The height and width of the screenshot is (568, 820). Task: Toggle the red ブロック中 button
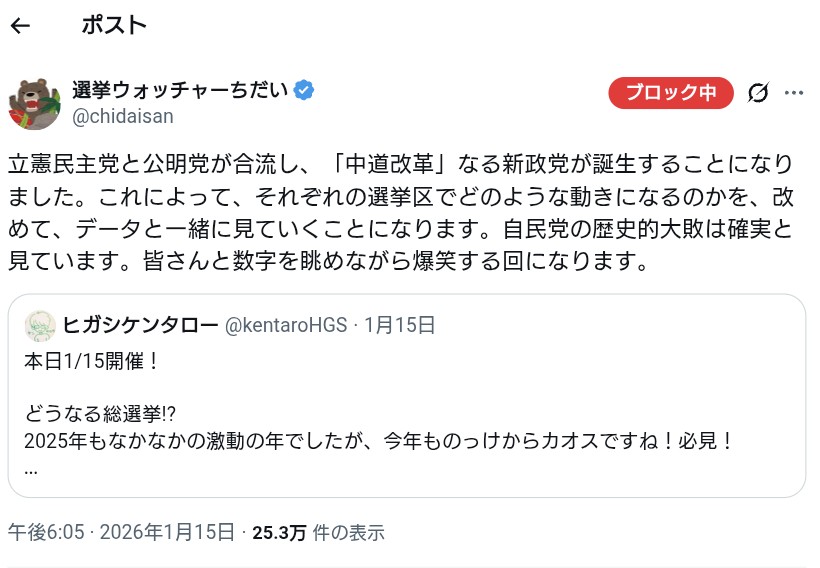(x=671, y=93)
